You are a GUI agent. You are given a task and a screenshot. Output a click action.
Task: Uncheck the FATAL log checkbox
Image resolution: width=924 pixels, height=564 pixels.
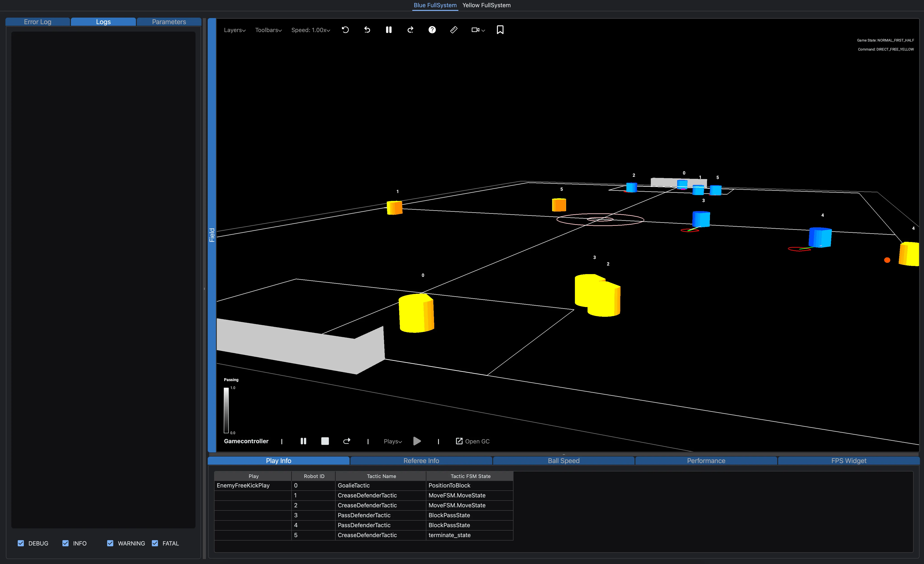pyautogui.click(x=155, y=543)
